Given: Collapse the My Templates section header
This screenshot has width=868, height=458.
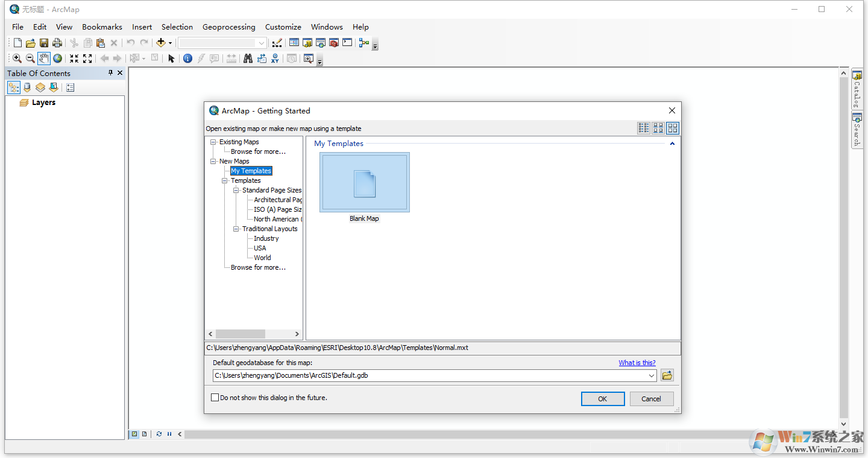Looking at the screenshot, I should 673,144.
